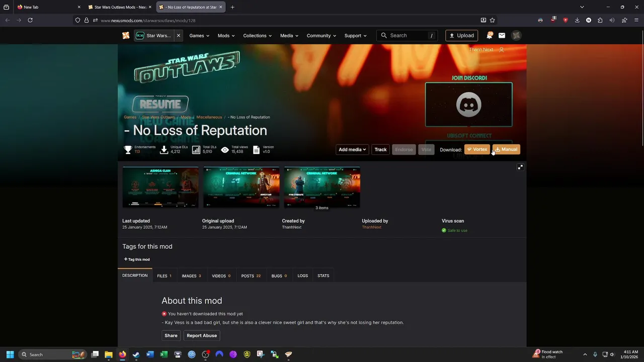Expand the Community menu

pos(321,36)
